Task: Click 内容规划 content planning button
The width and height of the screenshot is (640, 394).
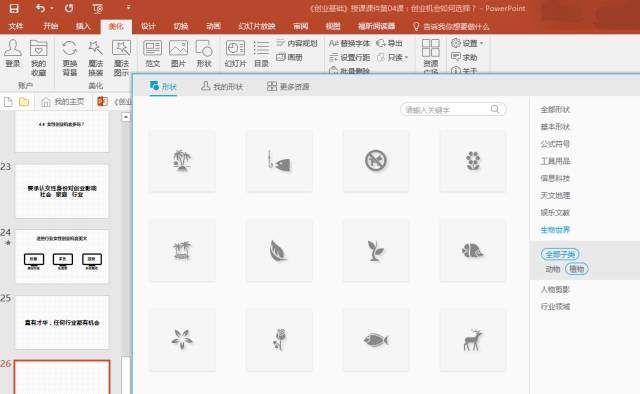Action: pos(297,43)
